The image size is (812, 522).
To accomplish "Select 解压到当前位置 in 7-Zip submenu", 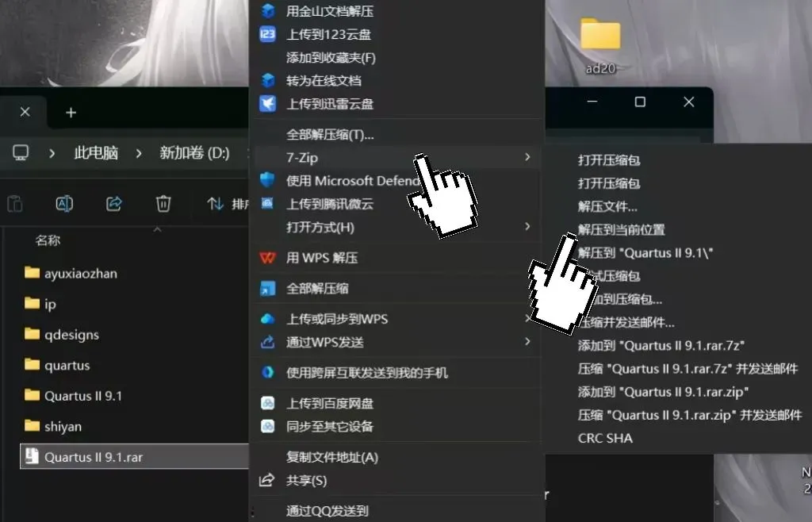I will pos(622,229).
